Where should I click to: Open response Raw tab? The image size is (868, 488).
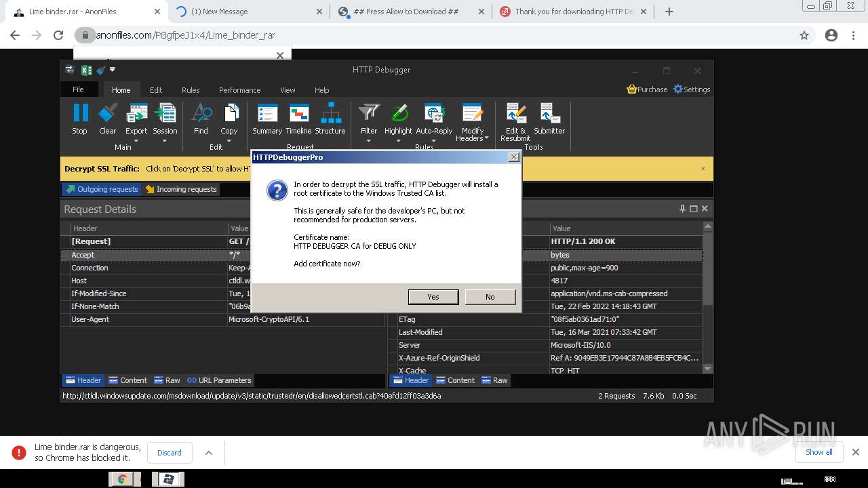pyautogui.click(x=494, y=380)
